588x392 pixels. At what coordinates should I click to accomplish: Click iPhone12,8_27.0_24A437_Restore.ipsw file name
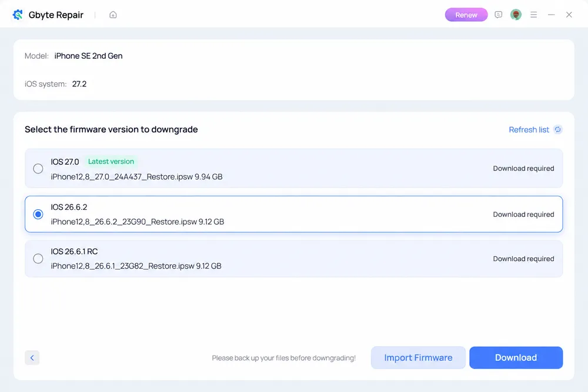[x=122, y=176]
